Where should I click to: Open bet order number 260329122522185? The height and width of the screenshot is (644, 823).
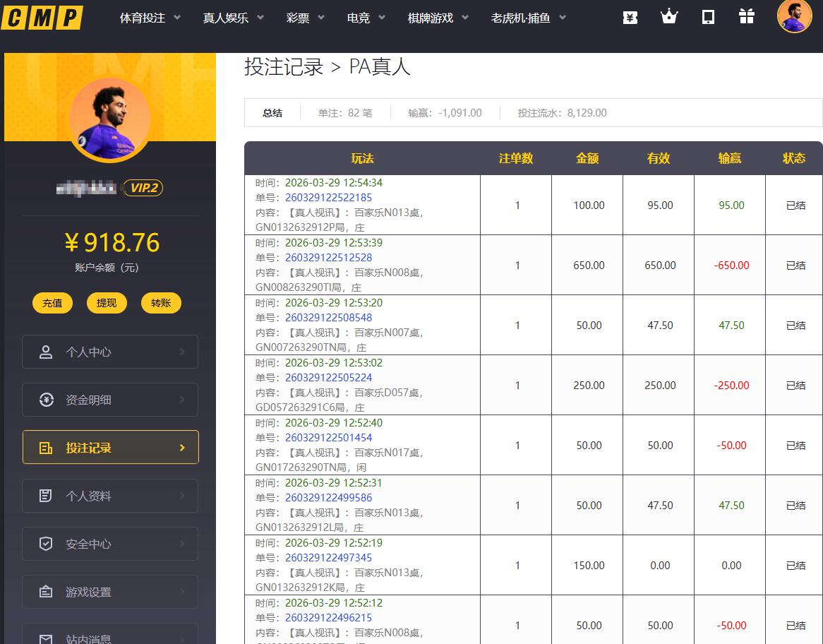point(328,198)
